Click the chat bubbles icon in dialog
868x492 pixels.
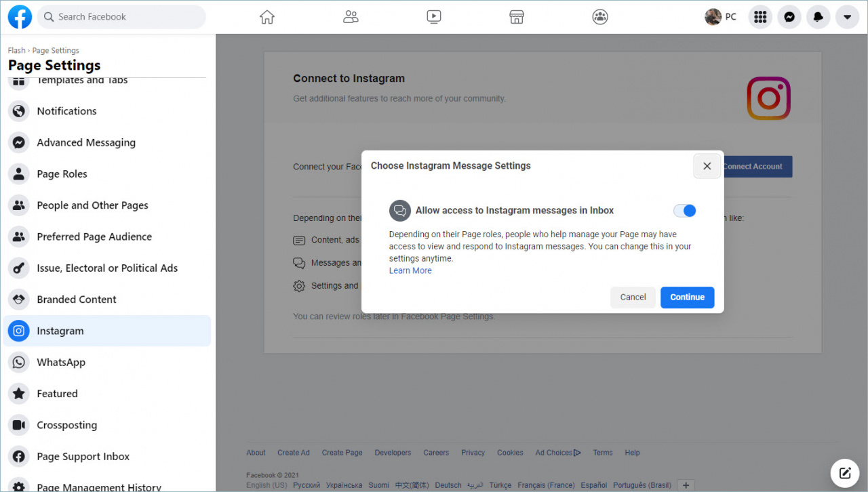(x=400, y=211)
